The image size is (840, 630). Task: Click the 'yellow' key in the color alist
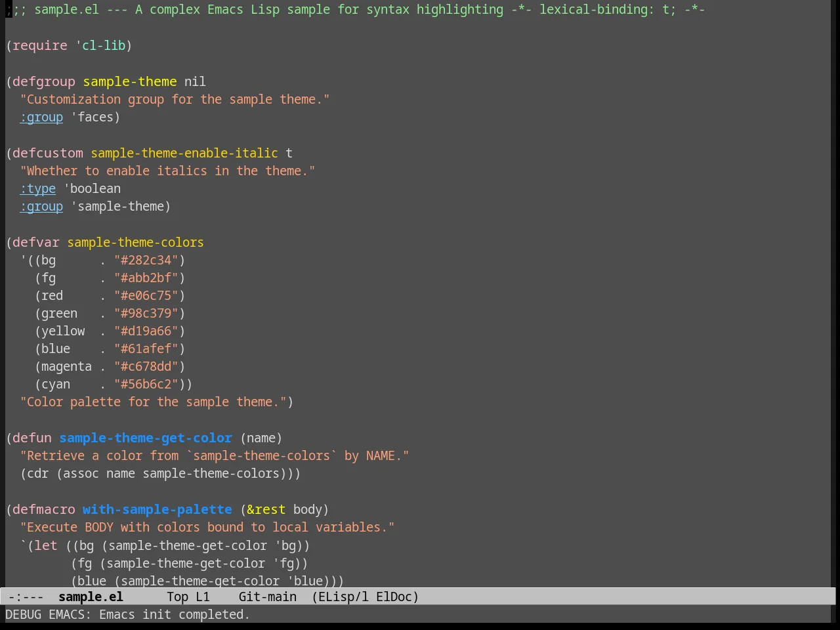click(x=63, y=331)
